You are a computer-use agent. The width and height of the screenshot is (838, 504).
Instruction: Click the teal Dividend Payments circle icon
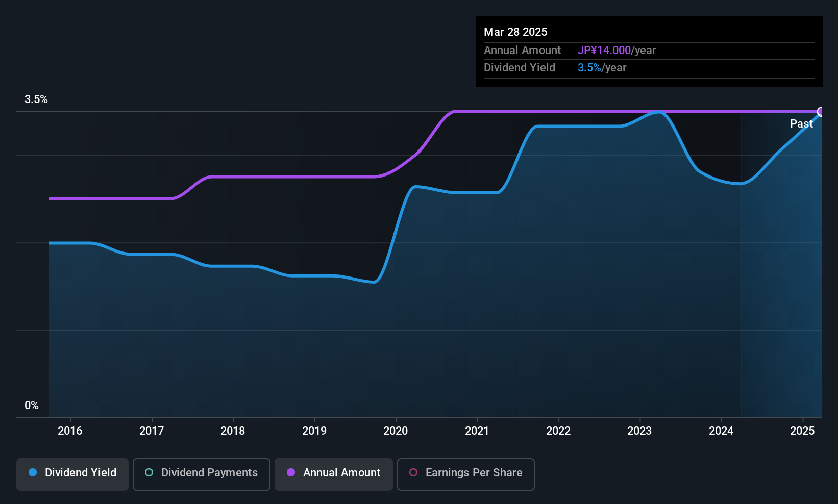click(149, 472)
